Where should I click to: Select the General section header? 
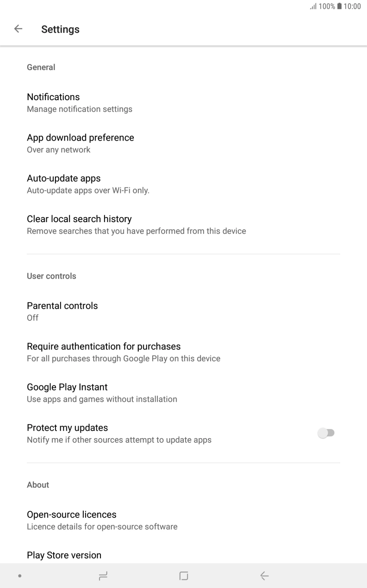pos(41,67)
